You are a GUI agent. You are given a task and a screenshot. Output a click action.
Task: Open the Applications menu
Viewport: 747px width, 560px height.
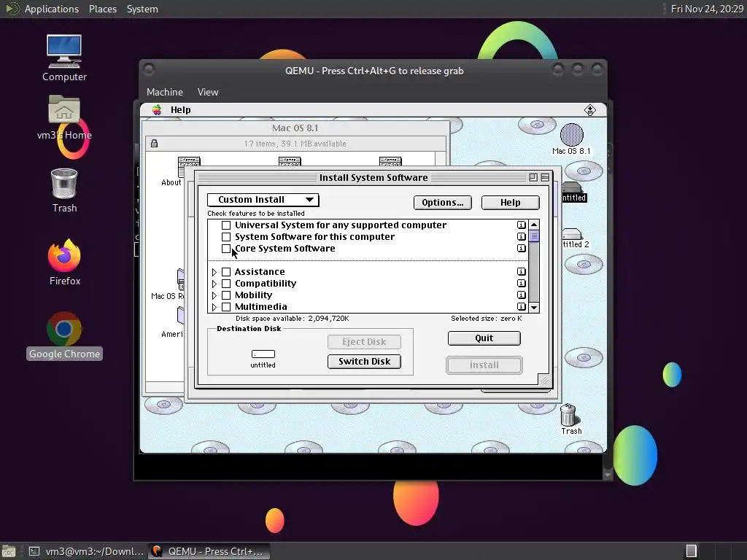(52, 9)
